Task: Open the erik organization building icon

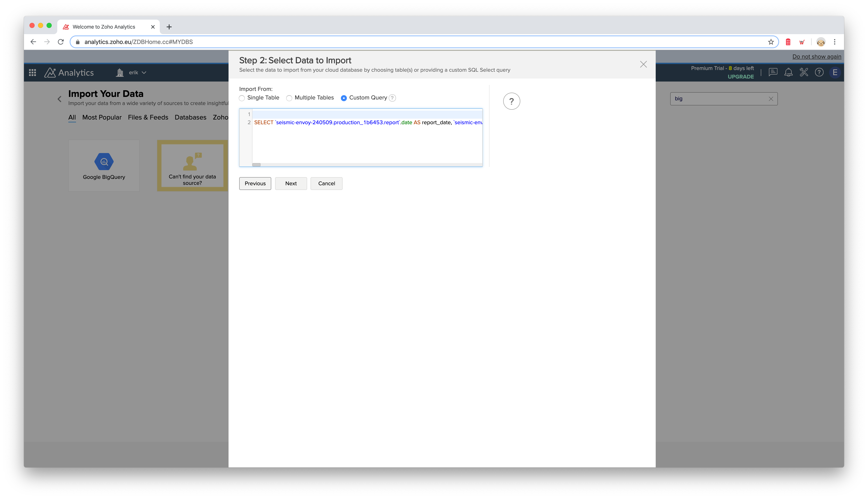Action: (120, 73)
